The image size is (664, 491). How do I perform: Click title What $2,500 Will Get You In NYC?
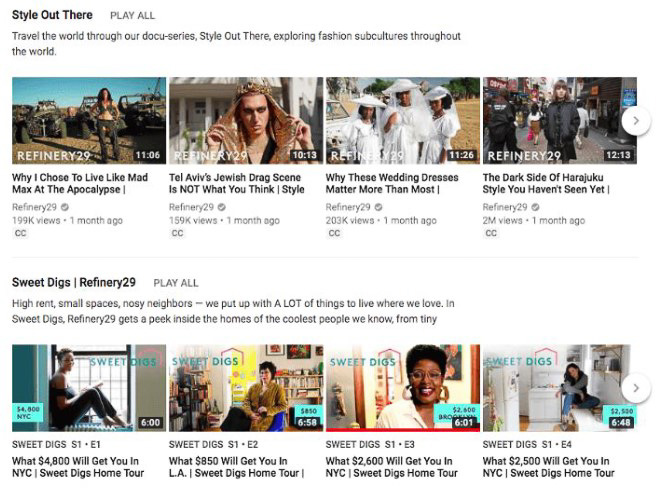548,467
